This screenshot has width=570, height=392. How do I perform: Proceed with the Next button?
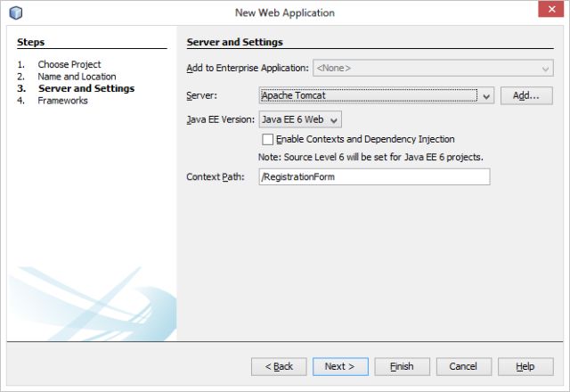pos(340,366)
